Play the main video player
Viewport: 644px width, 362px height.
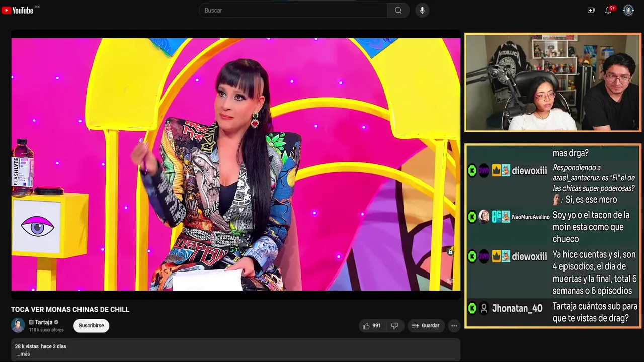coord(235,164)
